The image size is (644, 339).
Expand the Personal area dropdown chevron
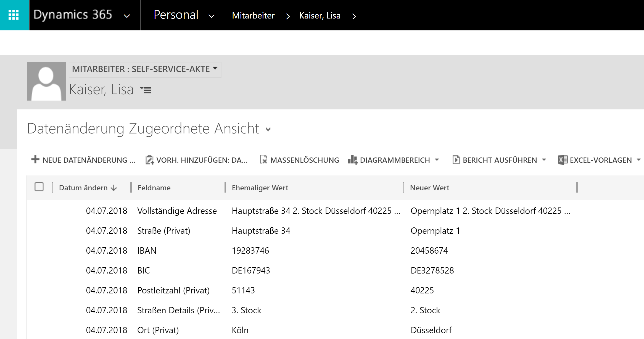(x=212, y=16)
